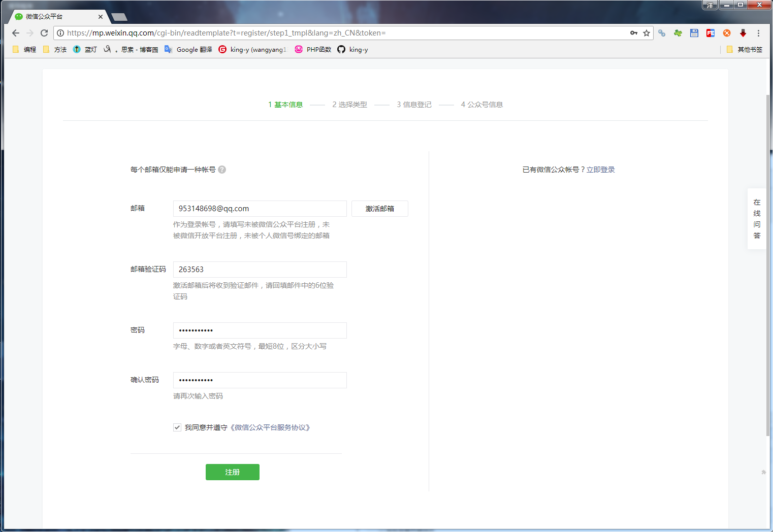Click the orange circle extension icon

727,33
